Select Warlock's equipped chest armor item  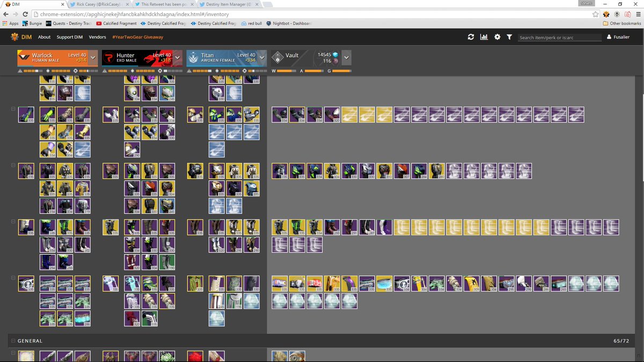26,171
